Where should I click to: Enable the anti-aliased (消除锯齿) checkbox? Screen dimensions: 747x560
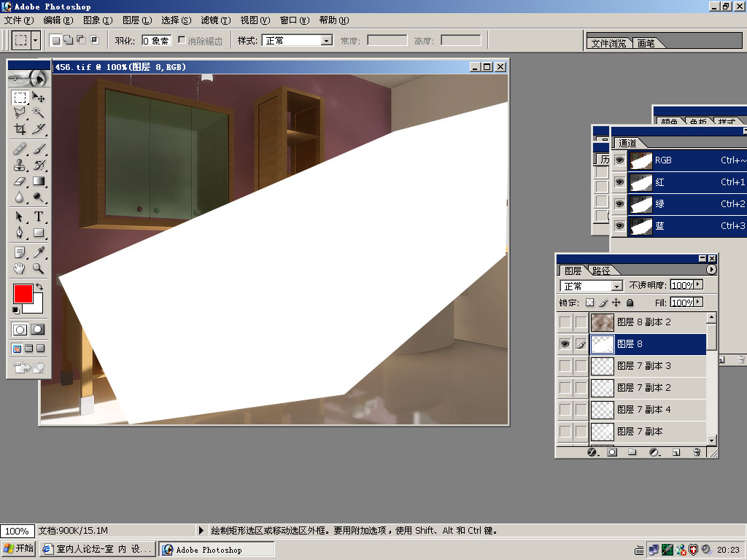(182, 40)
